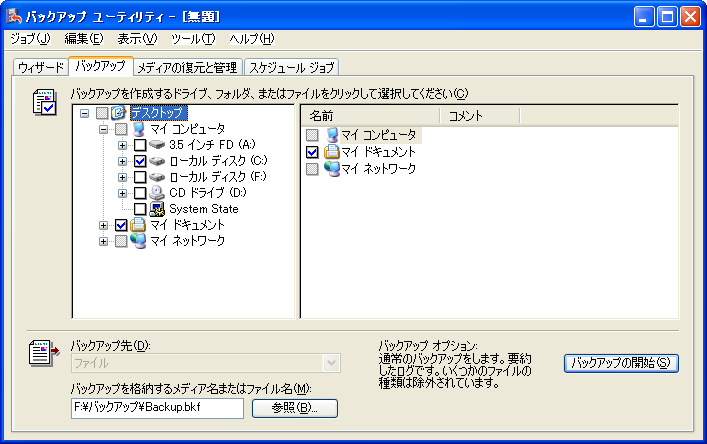Expand the ローカル ディスク (C:) node
The width and height of the screenshot is (707, 444).
(122, 161)
